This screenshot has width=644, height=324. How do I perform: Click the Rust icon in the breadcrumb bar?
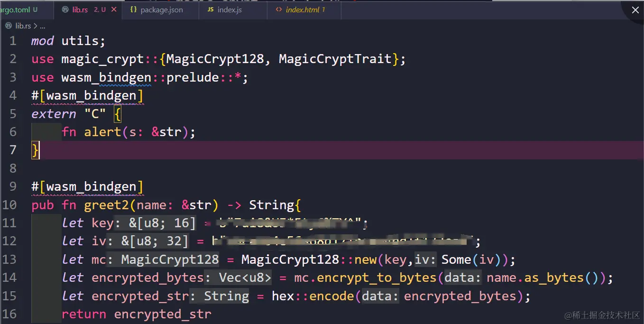9,26
